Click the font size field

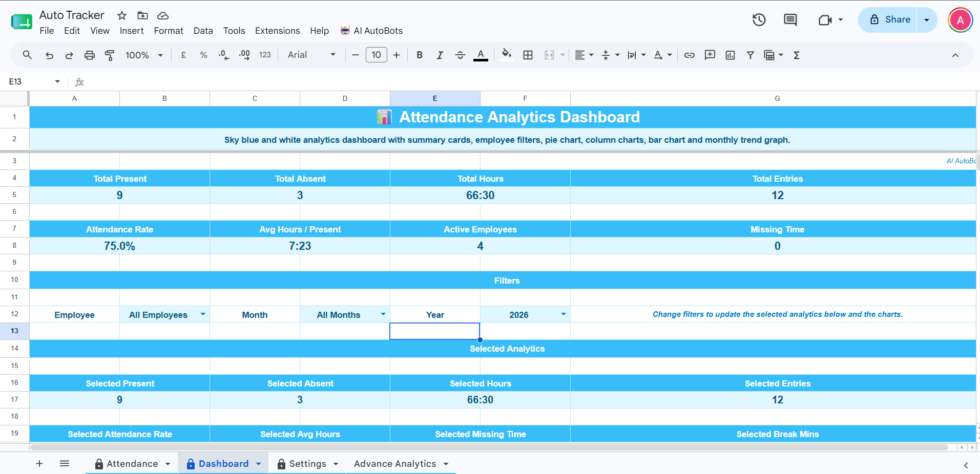click(377, 55)
